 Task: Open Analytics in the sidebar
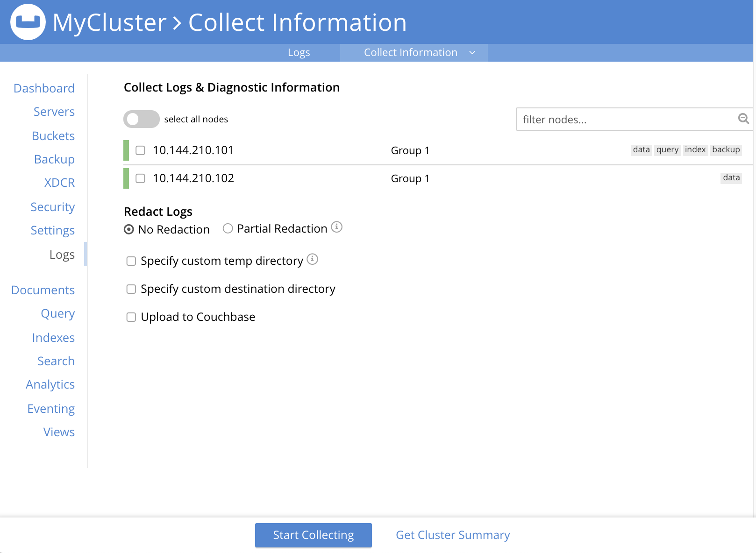click(50, 384)
